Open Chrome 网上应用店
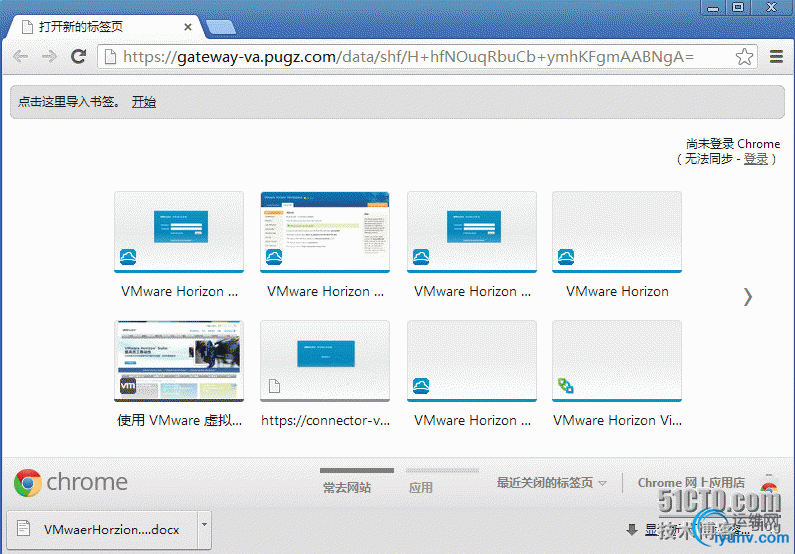 691,483
